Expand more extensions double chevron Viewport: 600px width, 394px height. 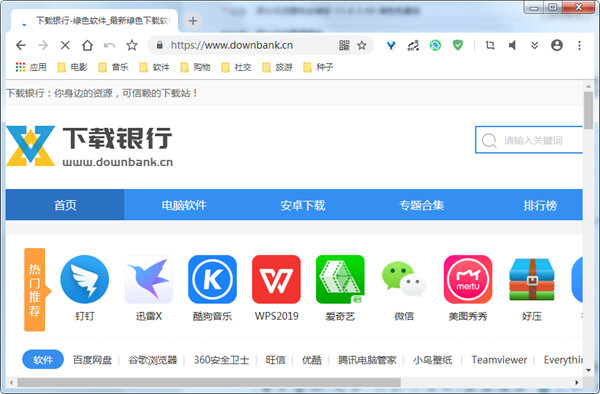click(x=535, y=45)
